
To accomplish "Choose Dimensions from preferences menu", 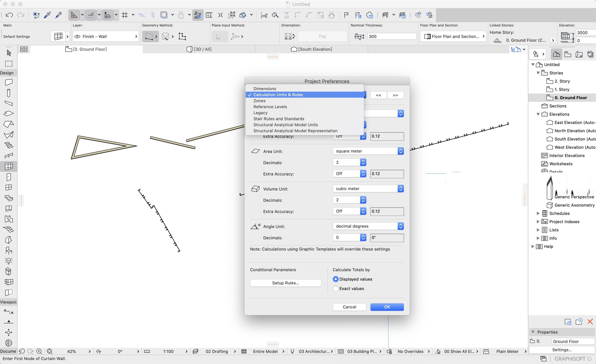I will [305, 89].
